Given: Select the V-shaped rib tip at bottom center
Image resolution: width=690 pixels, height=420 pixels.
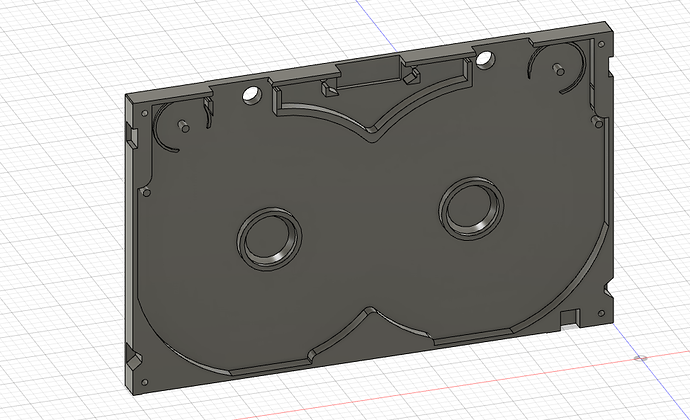Looking at the screenshot, I should click(x=371, y=311).
